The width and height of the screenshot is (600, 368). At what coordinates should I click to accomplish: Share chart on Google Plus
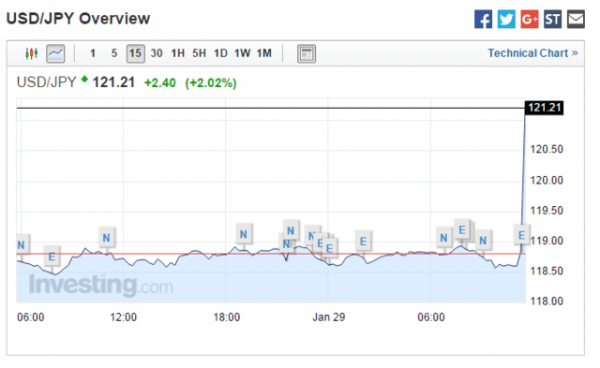pos(530,19)
